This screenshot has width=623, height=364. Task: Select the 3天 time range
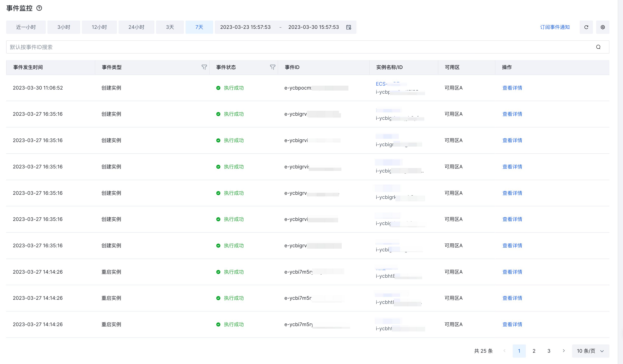(x=170, y=27)
